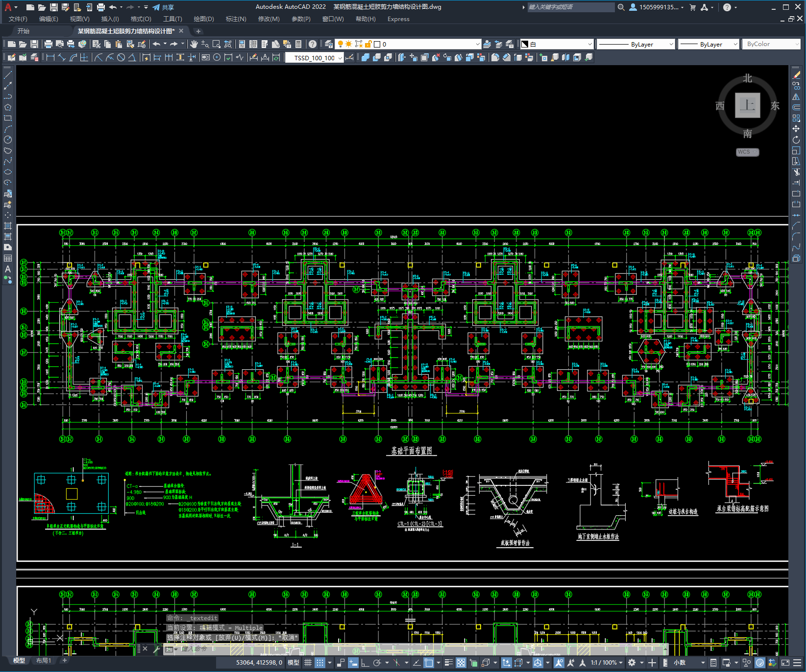Click the keyword search field in title bar
This screenshot has width=806, height=672.
tap(571, 7)
